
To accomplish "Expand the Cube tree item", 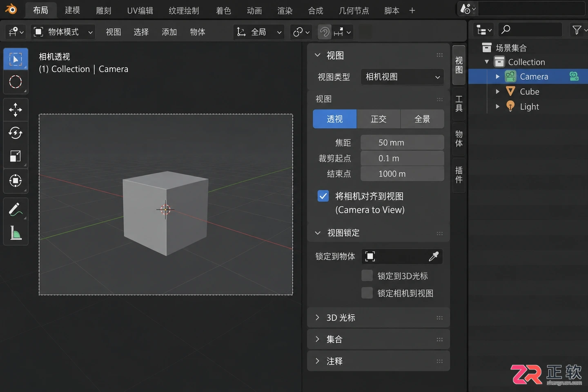I will (497, 91).
